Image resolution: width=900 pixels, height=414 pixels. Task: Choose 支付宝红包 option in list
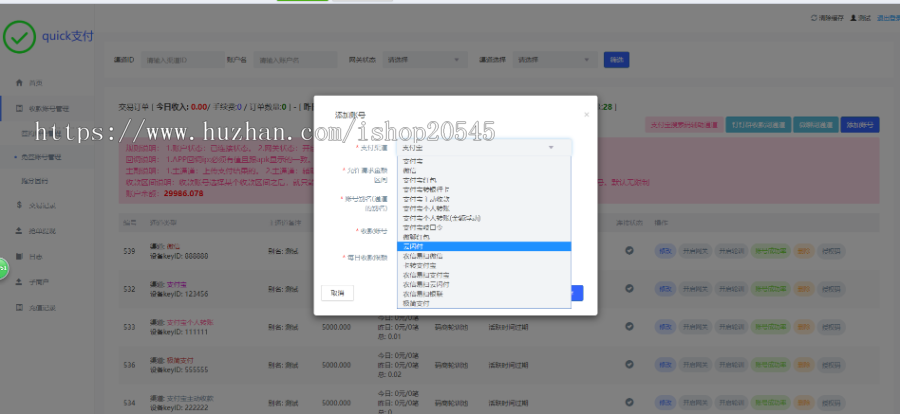tap(484, 180)
